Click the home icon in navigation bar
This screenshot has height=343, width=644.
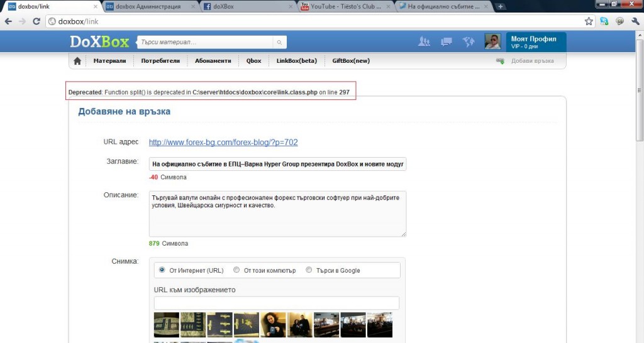[77, 61]
